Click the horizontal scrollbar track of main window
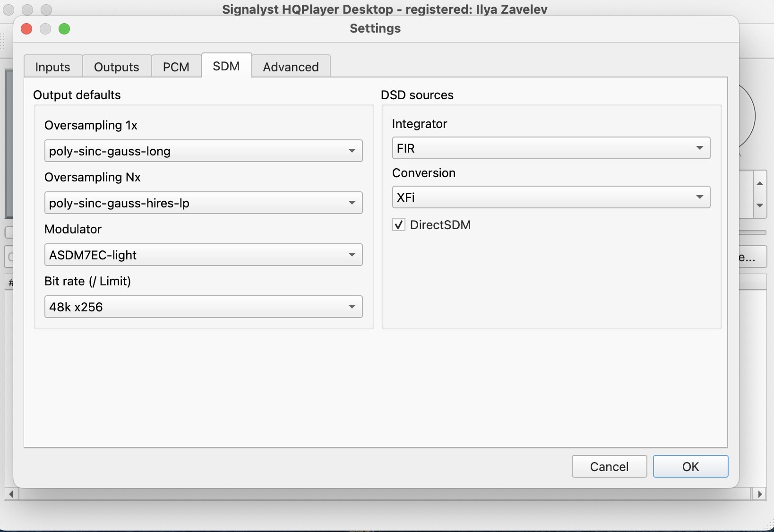Viewport: 774px width, 532px height. pyautogui.click(x=385, y=494)
